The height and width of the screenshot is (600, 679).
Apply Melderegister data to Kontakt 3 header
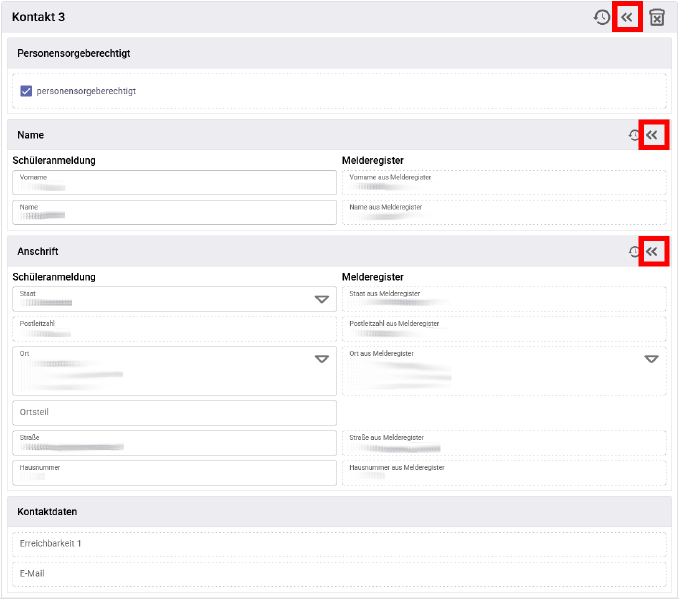tap(627, 17)
